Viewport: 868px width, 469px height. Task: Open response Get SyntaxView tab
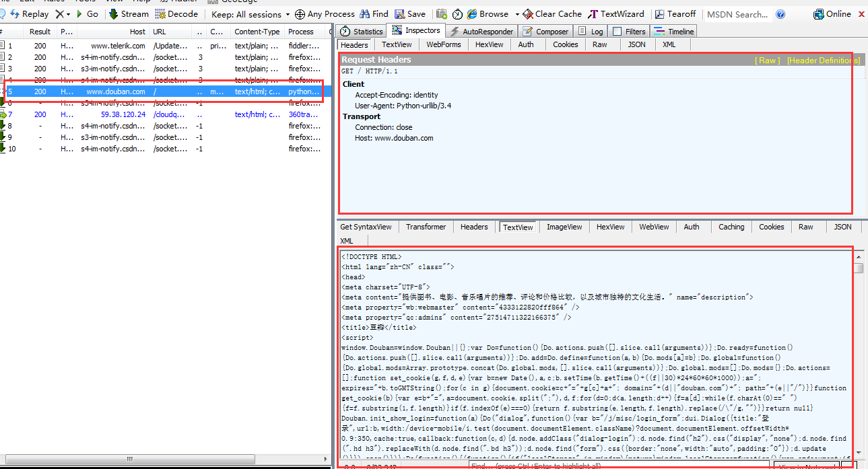366,227
